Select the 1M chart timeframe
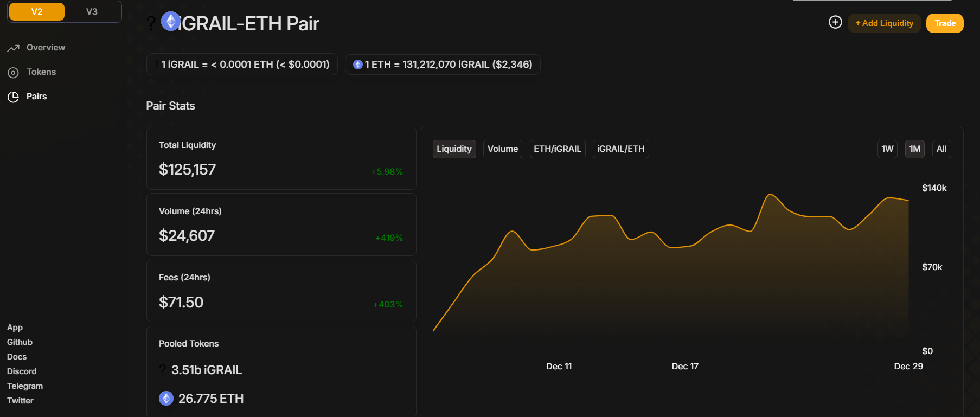Viewport: 980px width, 417px height. tap(915, 149)
